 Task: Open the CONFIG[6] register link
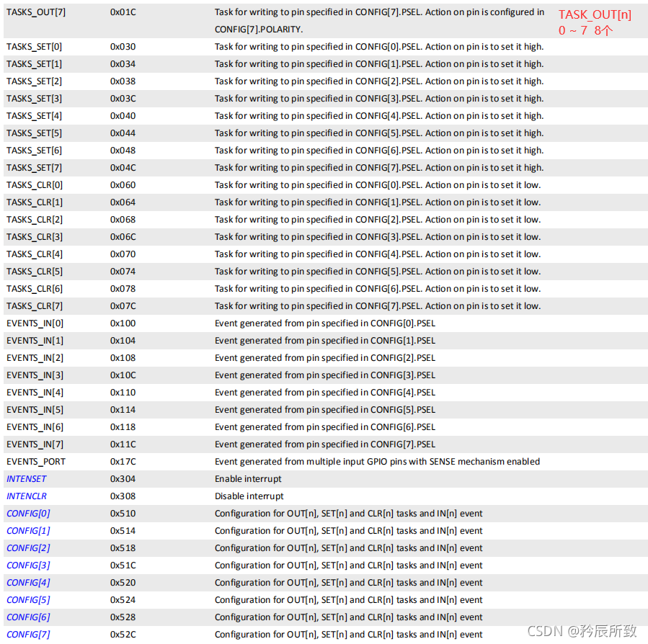pos(28,617)
